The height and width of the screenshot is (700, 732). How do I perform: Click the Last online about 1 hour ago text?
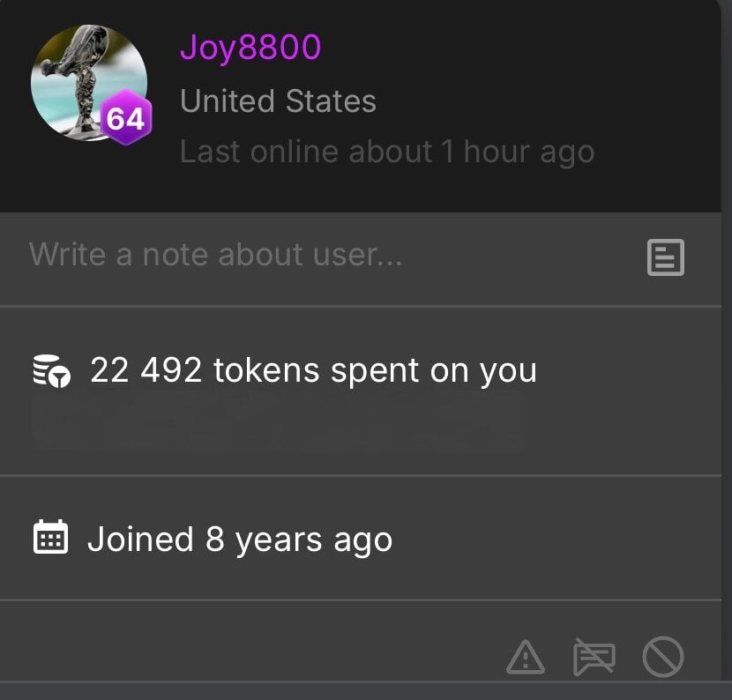pyautogui.click(x=386, y=152)
